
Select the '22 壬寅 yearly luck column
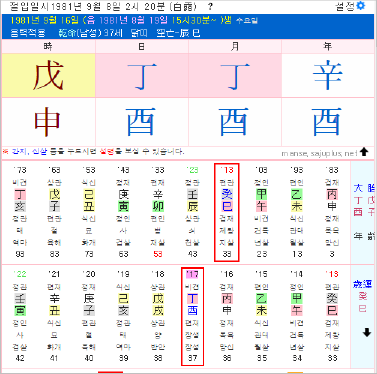[20, 316]
